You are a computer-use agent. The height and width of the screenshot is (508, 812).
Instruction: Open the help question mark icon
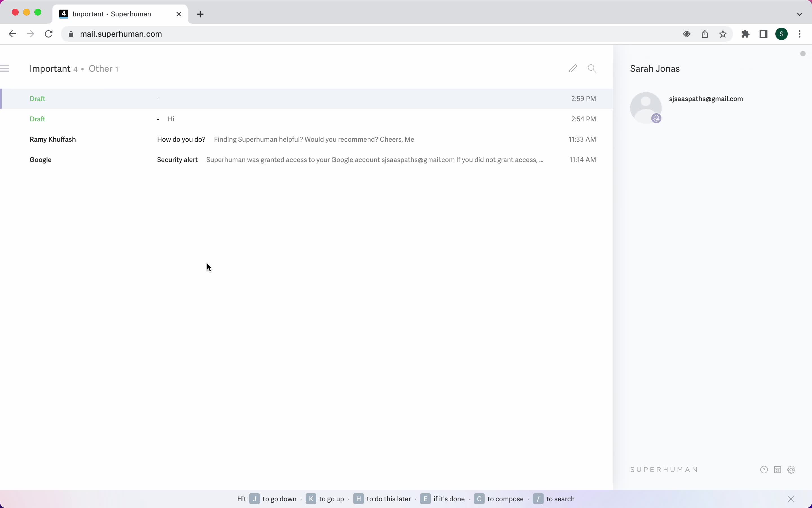pos(764,470)
